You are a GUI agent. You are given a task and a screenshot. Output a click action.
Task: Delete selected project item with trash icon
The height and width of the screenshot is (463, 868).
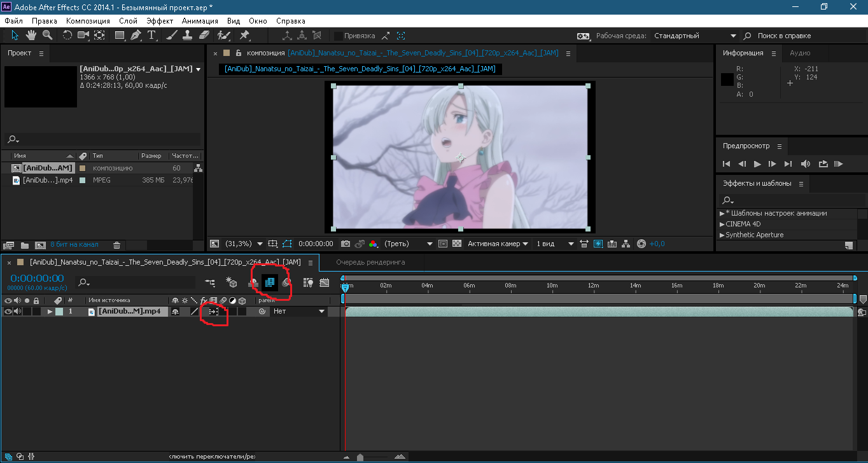[116, 245]
